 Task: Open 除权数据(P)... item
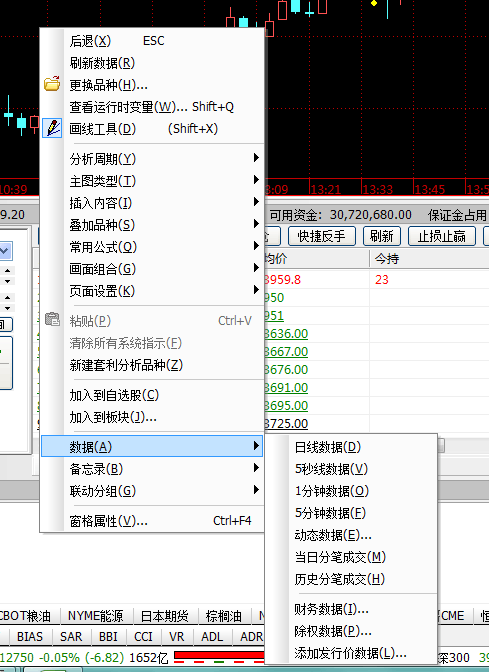pyautogui.click(x=351, y=631)
